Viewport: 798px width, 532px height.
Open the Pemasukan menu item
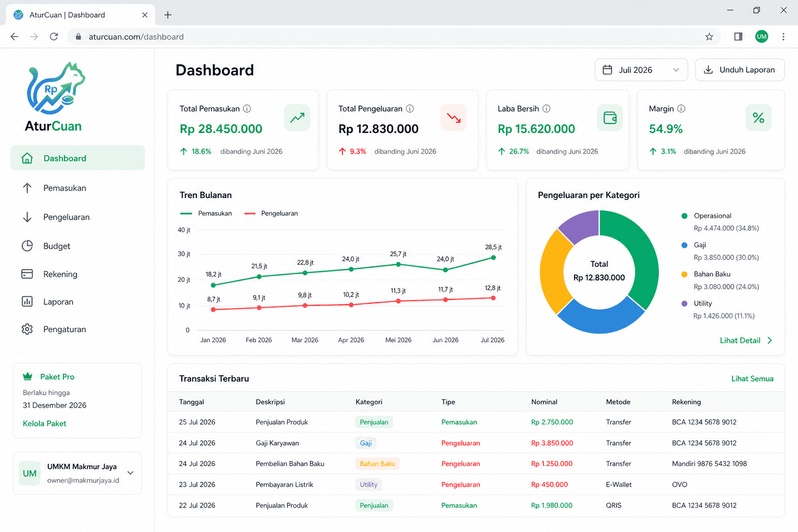tap(77, 188)
